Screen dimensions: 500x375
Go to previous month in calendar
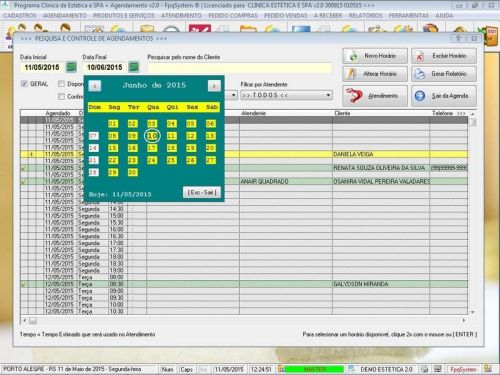click(x=95, y=86)
